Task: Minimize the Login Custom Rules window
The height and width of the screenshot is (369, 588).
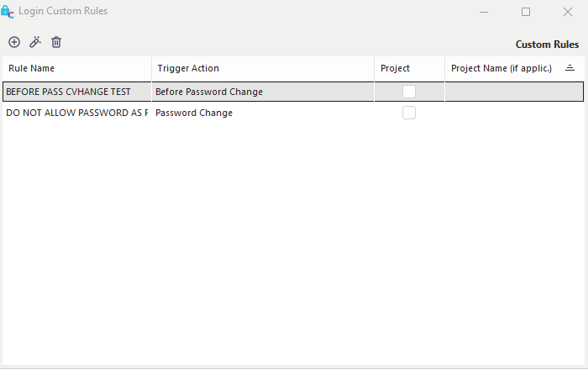Action: 484,12
